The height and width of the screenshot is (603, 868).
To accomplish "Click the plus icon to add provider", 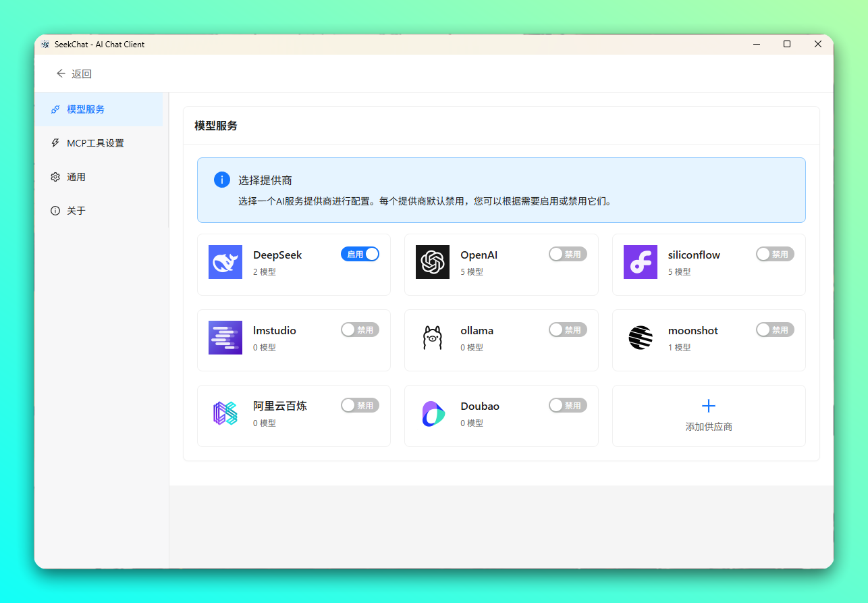I will [709, 406].
